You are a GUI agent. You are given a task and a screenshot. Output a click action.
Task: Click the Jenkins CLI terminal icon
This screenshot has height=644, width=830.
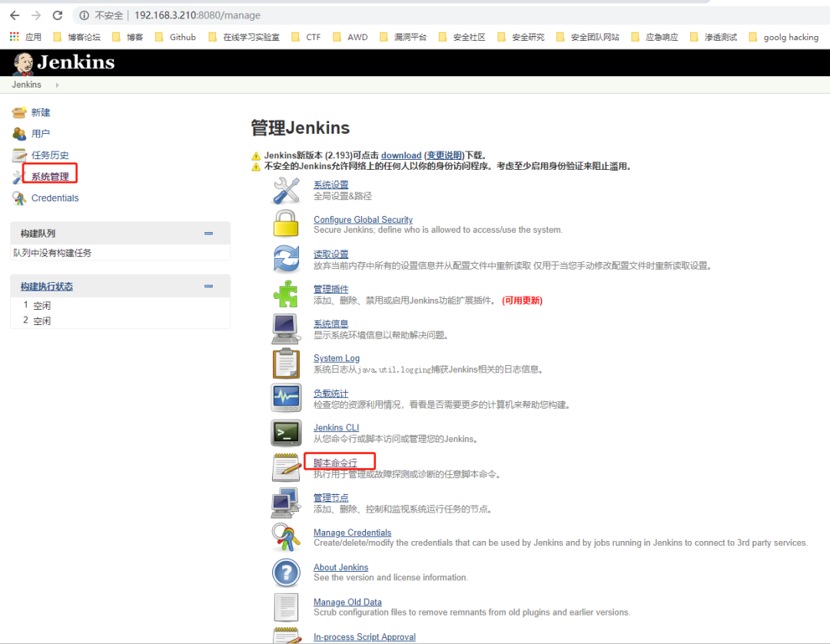(x=286, y=433)
